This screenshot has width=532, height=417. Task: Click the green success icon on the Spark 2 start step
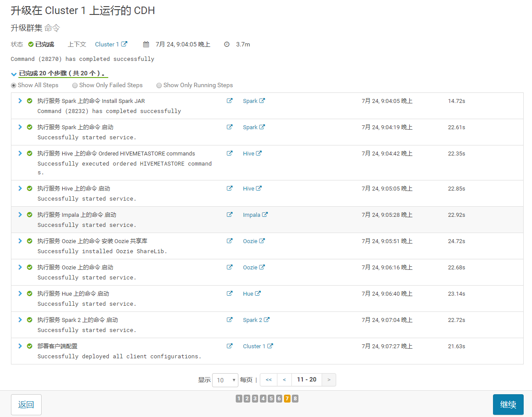(29, 320)
